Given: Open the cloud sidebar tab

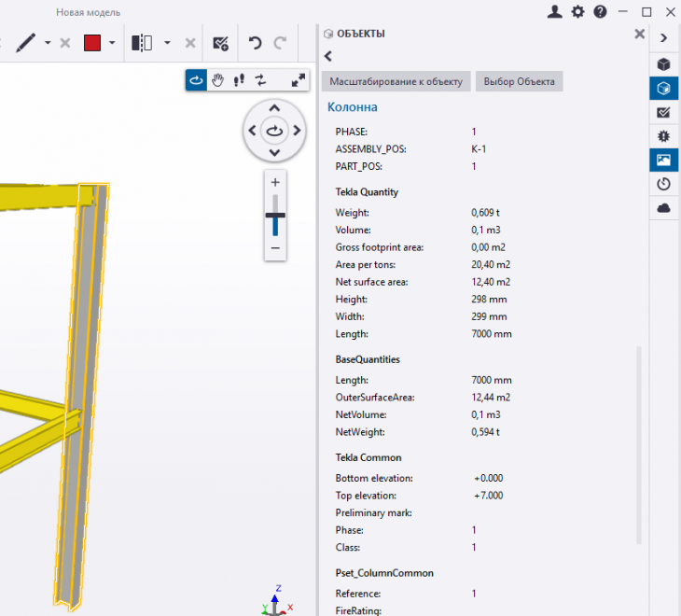Looking at the screenshot, I should tap(663, 208).
